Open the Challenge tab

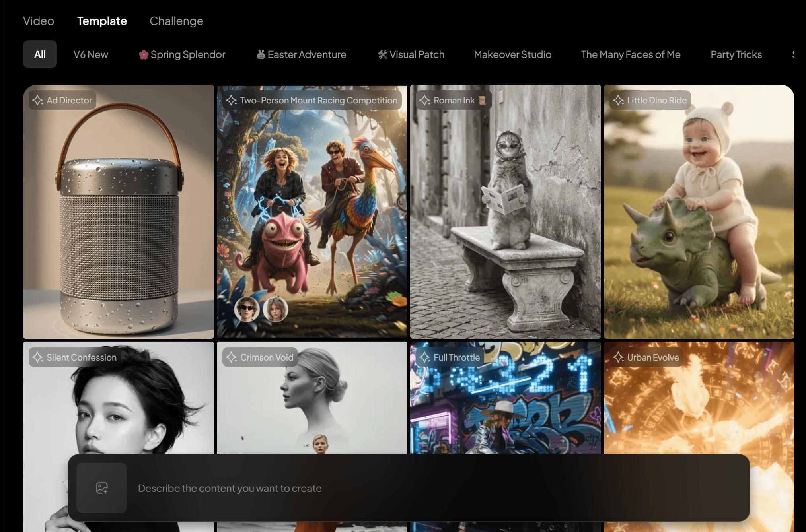176,21
